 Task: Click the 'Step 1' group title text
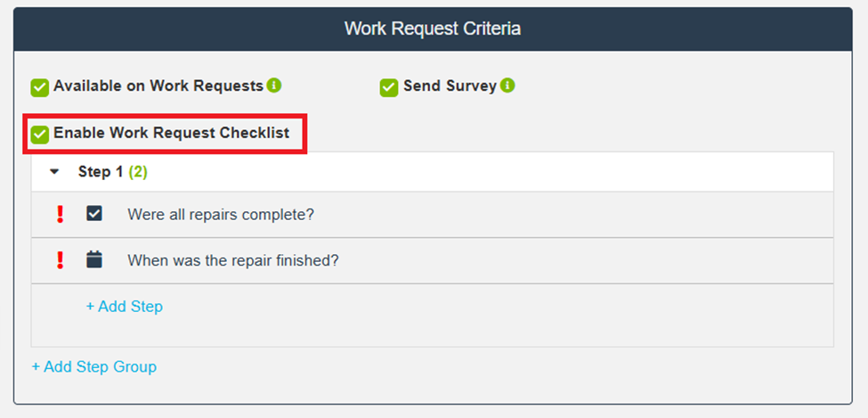coord(101,172)
